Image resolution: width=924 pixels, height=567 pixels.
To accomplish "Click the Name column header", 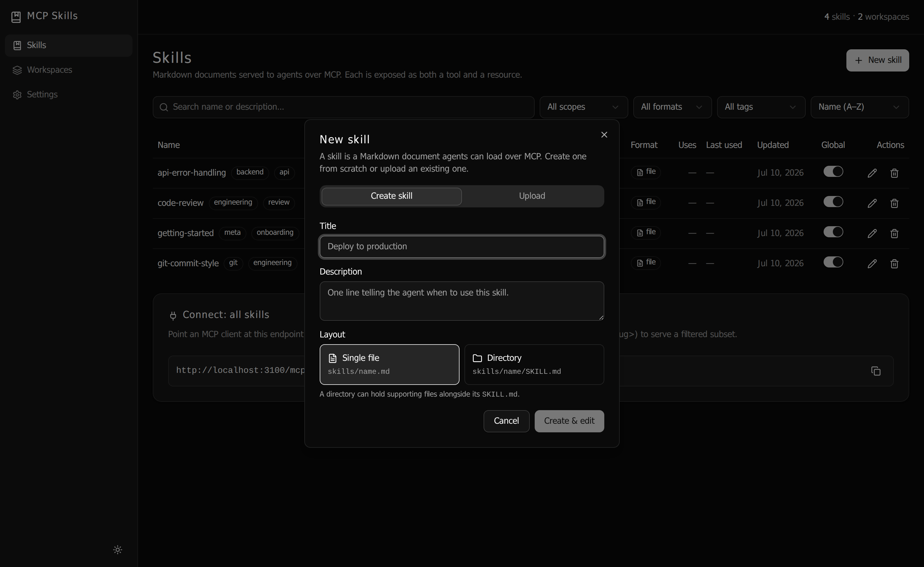I will click(168, 145).
